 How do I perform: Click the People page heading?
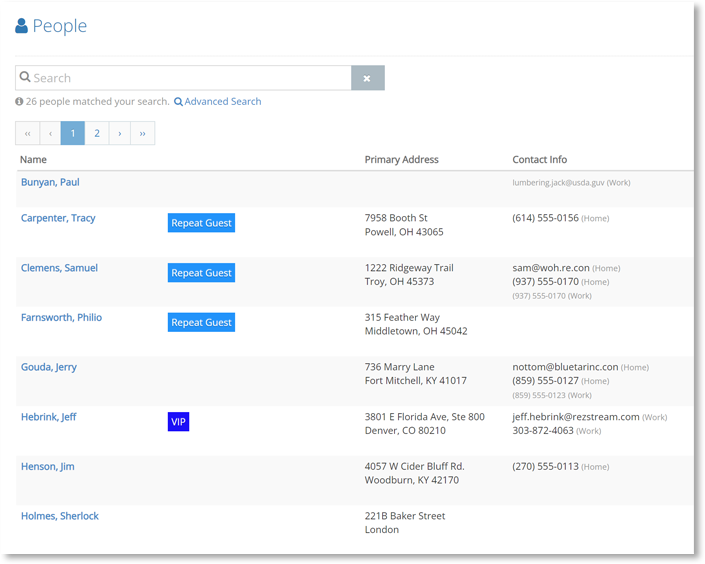60,26
